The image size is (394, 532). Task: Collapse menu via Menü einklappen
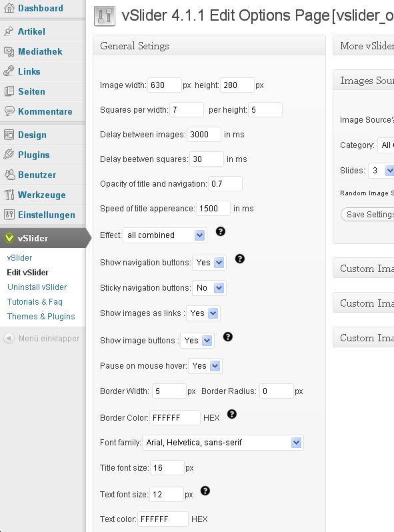click(x=42, y=338)
